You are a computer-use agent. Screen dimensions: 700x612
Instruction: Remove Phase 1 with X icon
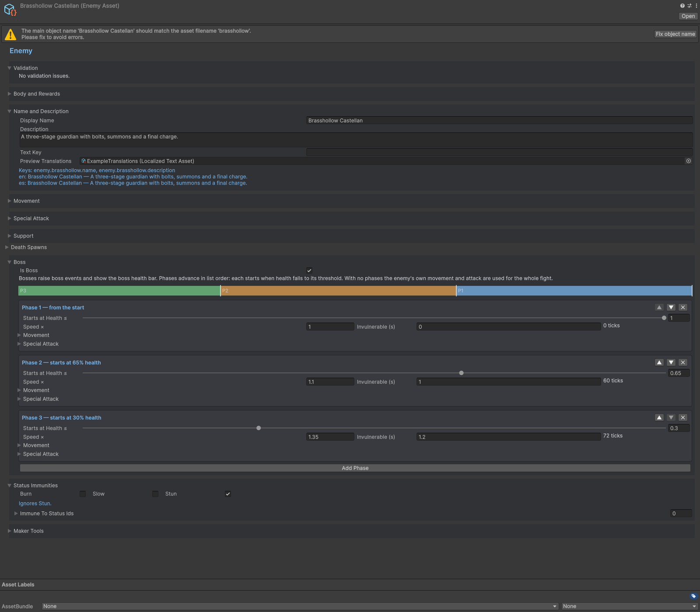point(683,307)
